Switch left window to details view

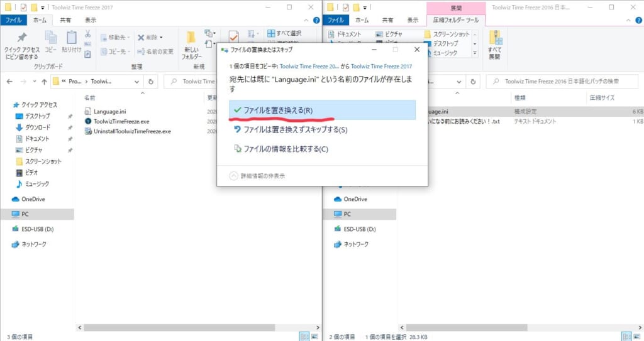click(x=304, y=337)
